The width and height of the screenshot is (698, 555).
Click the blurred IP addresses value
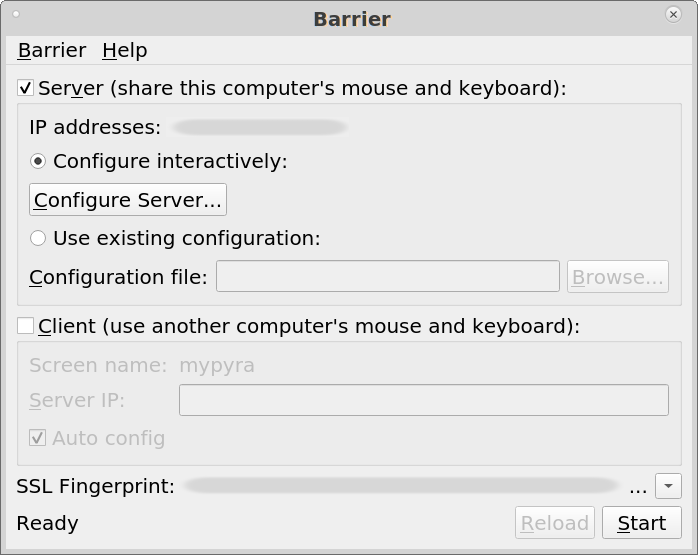pyautogui.click(x=260, y=127)
